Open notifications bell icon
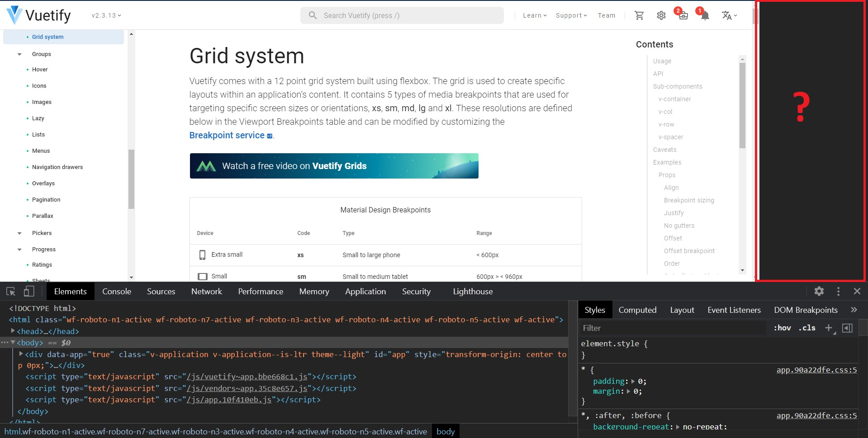868x438 pixels. click(704, 15)
